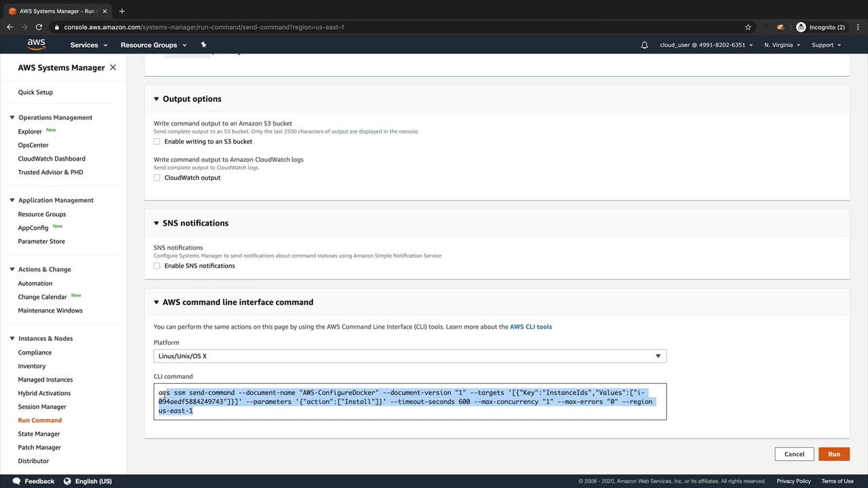The height and width of the screenshot is (488, 868).
Task: Open OpsCenter in sidebar
Action: 33,145
